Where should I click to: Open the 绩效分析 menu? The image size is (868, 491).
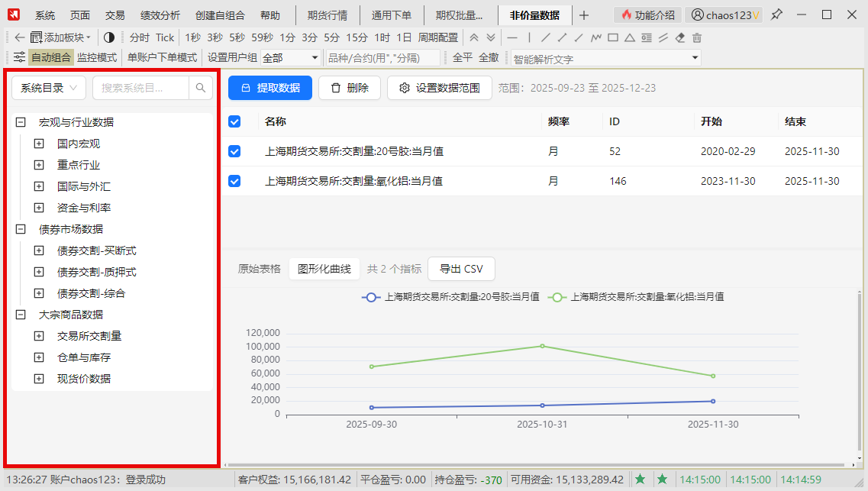point(160,15)
